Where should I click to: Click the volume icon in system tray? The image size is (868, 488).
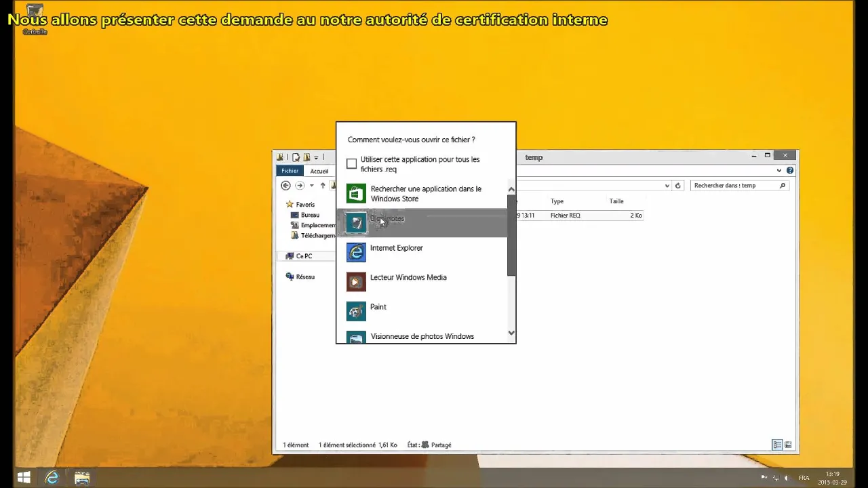point(789,478)
